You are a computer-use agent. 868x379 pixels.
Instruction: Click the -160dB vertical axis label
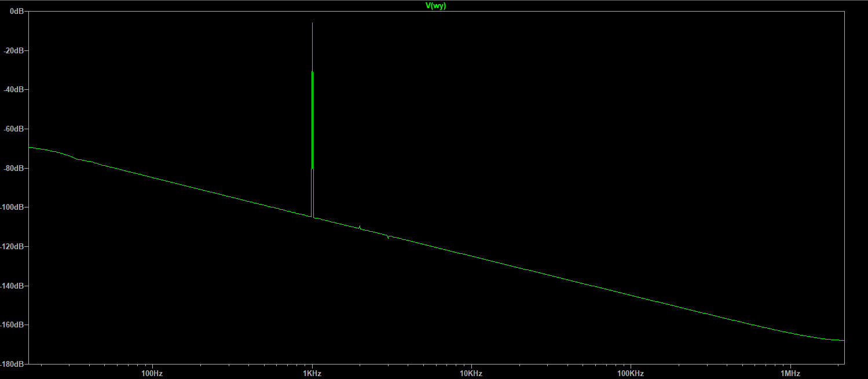point(12,325)
